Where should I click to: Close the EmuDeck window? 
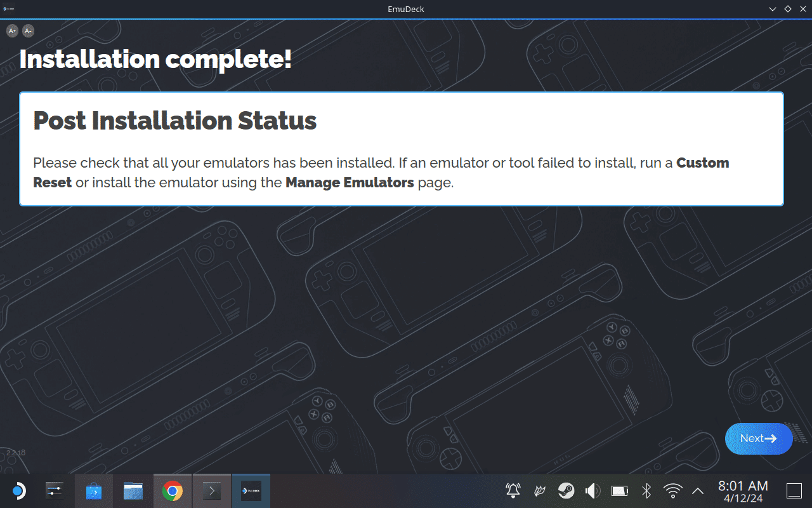pos(803,9)
